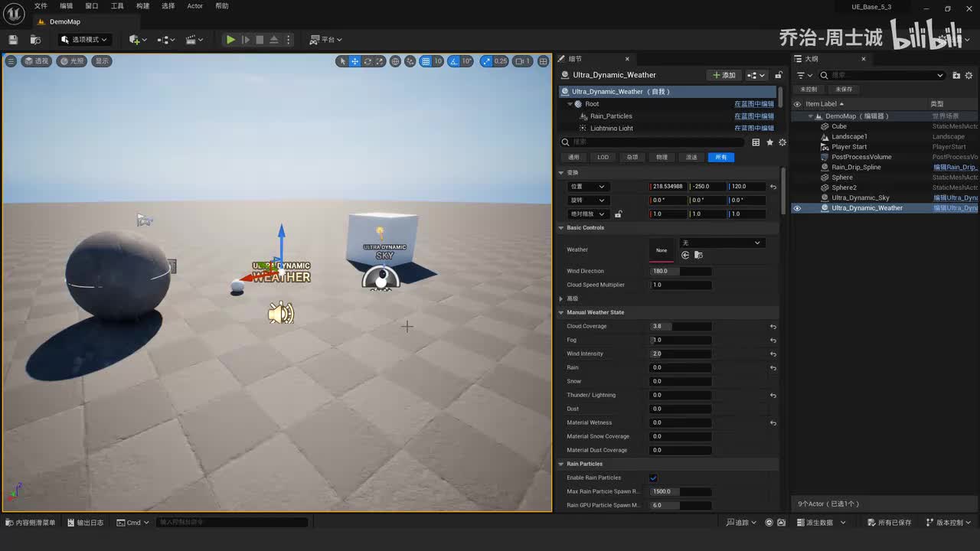Toggle world/local coordinate space globe icon
980x551 pixels.
395,61
